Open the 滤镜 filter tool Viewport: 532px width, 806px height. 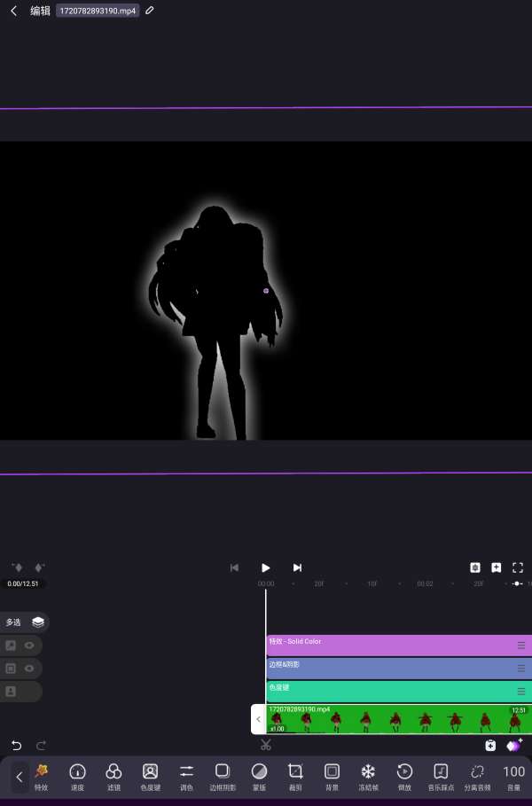pos(113,777)
